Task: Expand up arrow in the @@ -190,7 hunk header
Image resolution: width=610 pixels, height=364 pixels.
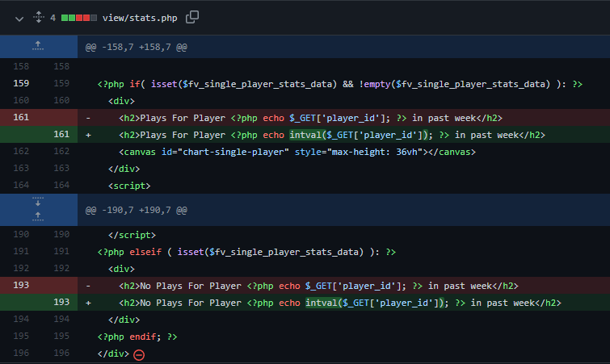Action: pyautogui.click(x=38, y=216)
